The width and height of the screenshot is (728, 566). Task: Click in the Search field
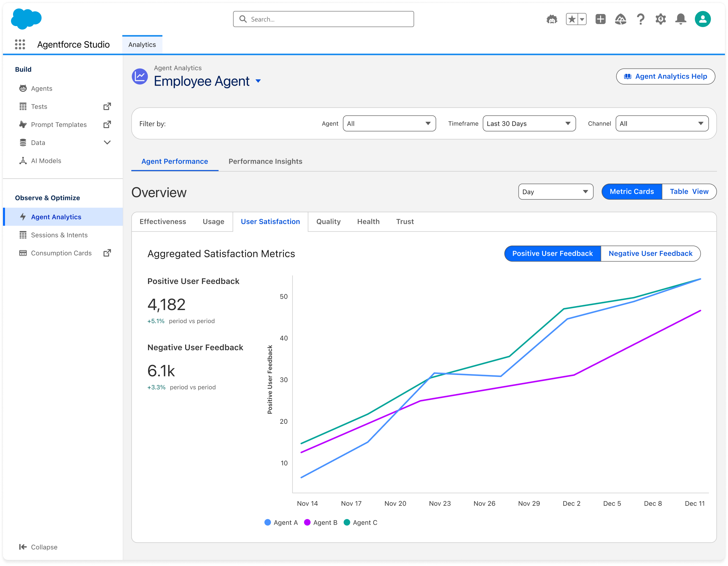pyautogui.click(x=323, y=19)
